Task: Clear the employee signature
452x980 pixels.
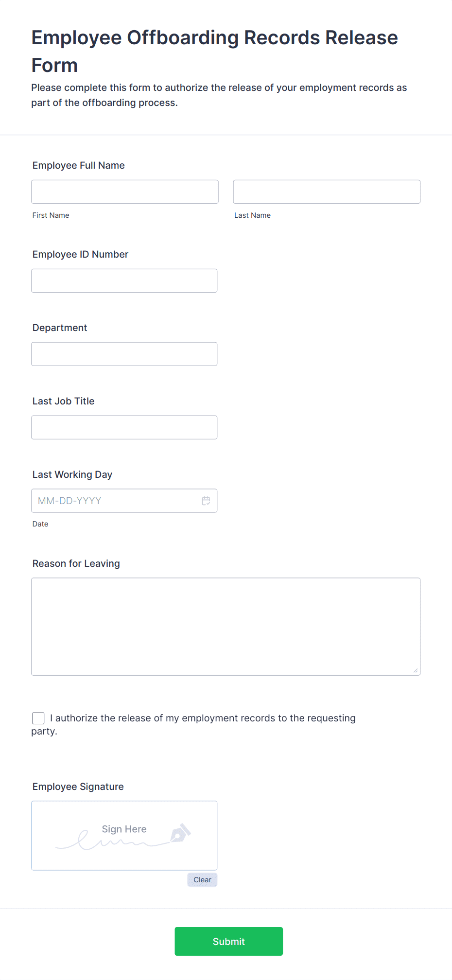Action: pyautogui.click(x=202, y=880)
